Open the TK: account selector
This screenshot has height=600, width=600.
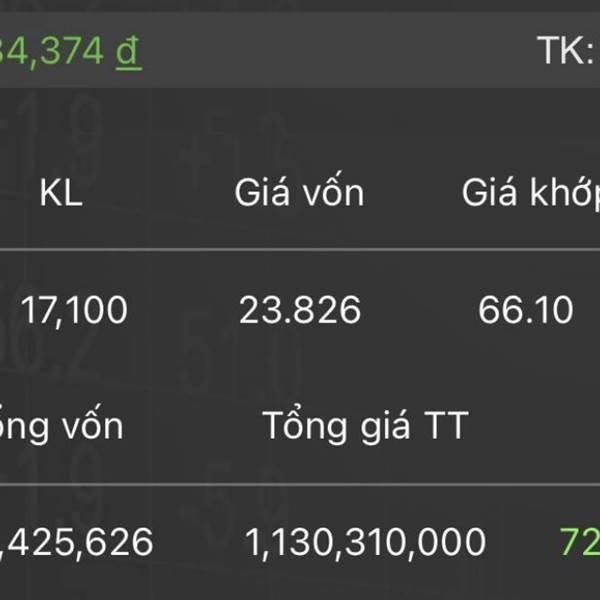pos(568,50)
